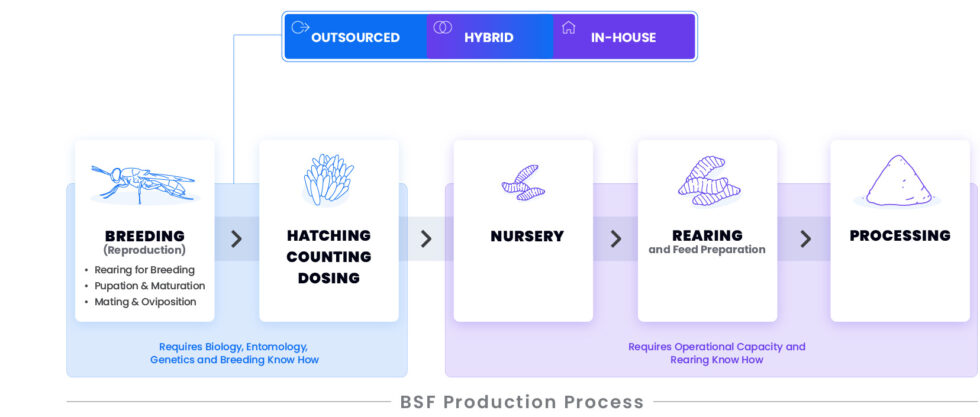Click the outsourced arrow icon
Screen dimensions: 980x417
[301, 28]
